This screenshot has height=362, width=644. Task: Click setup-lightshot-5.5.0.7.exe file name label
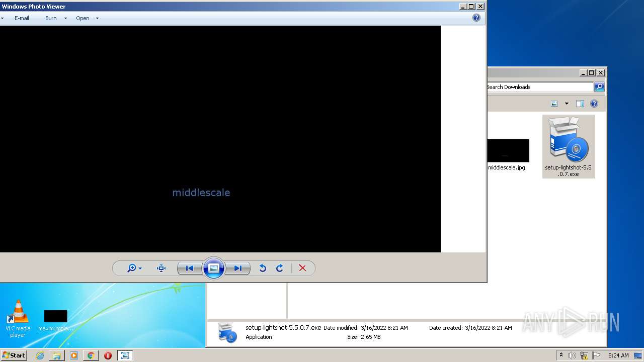(569, 171)
